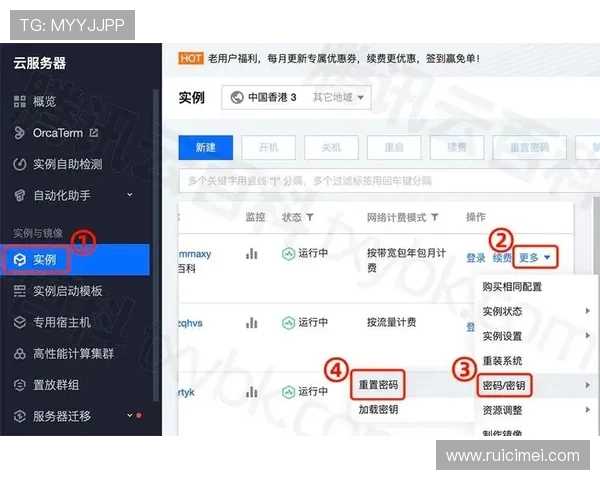The height and width of the screenshot is (480, 600).
Task: Open monitoring chart for mmaxy instance
Action: (251, 253)
